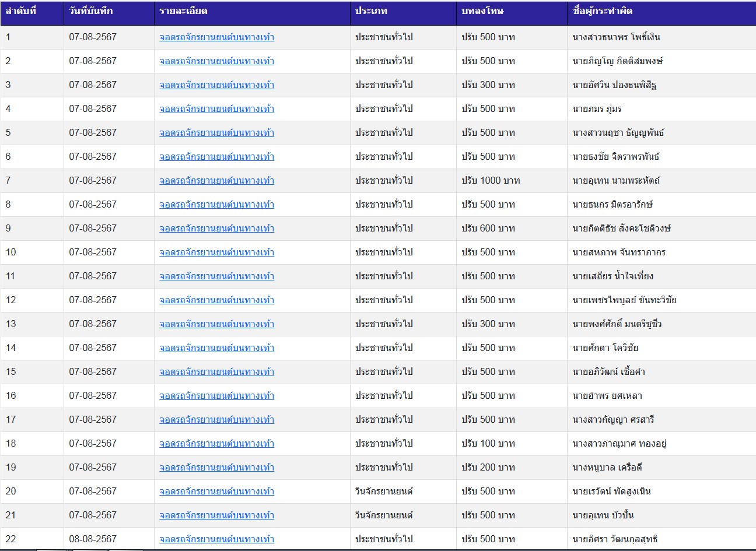756x551 pixels.
Task: Select the 08-08-2567 date cell
Action: (93, 539)
